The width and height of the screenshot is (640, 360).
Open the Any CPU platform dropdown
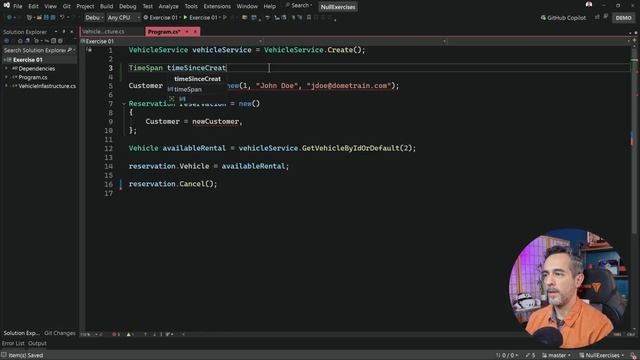click(x=123, y=18)
